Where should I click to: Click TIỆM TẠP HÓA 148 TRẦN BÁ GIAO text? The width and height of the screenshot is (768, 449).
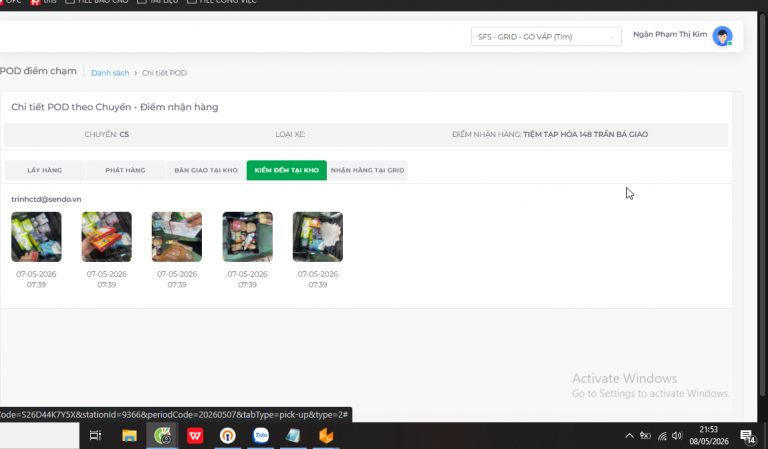point(585,134)
